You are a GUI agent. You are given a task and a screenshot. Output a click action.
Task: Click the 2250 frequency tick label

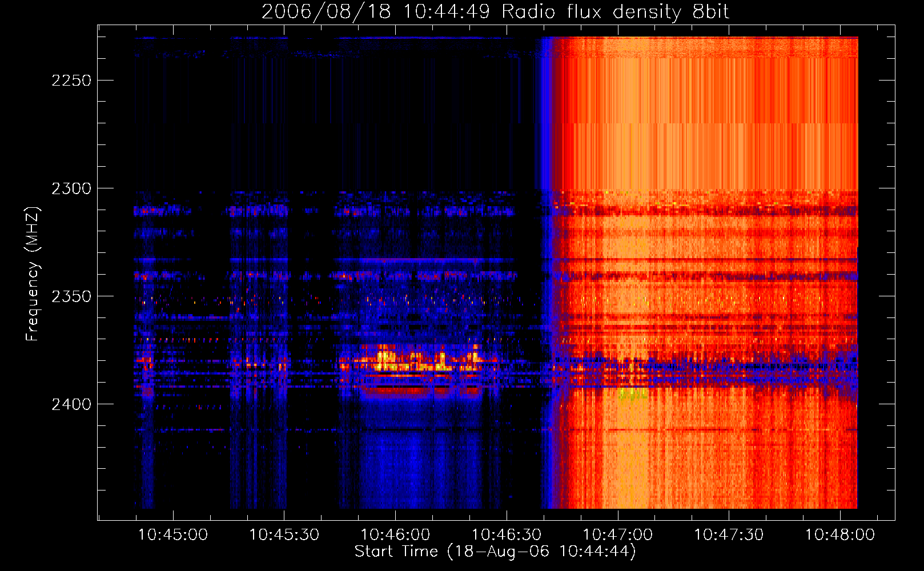71,81
